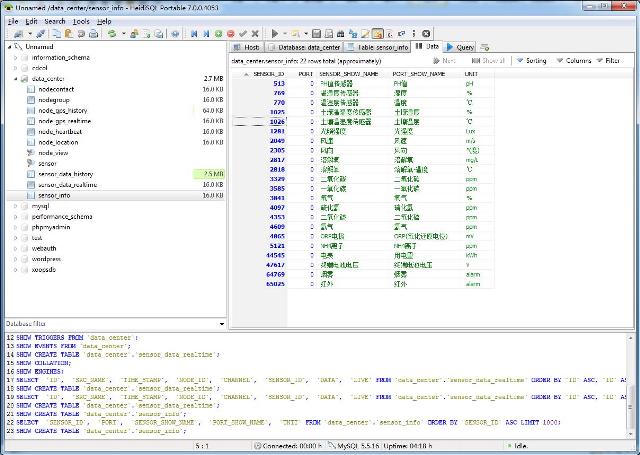Open the Tools menu
The width and height of the screenshot is (640, 455).
(x=80, y=20)
